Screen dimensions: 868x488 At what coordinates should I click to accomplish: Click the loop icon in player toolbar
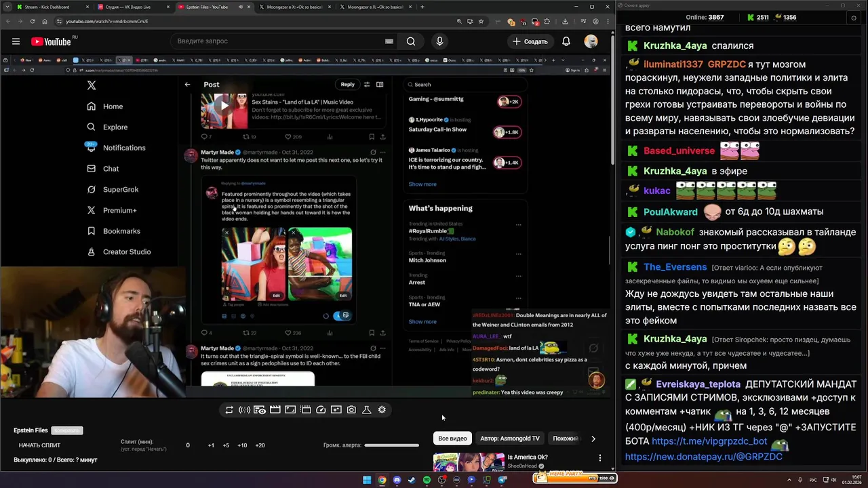point(229,410)
